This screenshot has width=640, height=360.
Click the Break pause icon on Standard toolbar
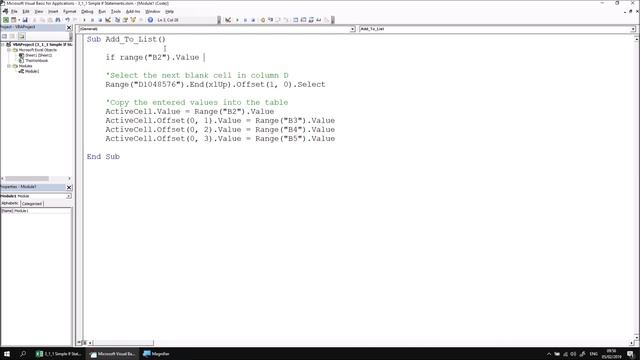pos(92,20)
